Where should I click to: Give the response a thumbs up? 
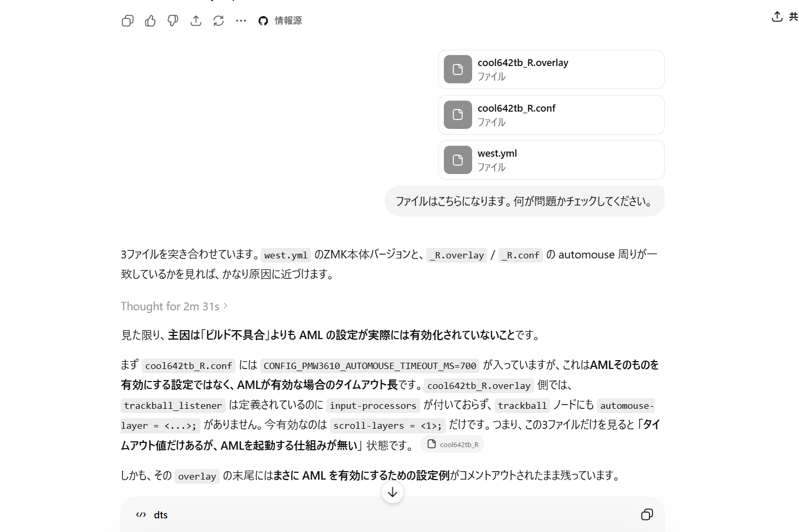(x=150, y=21)
